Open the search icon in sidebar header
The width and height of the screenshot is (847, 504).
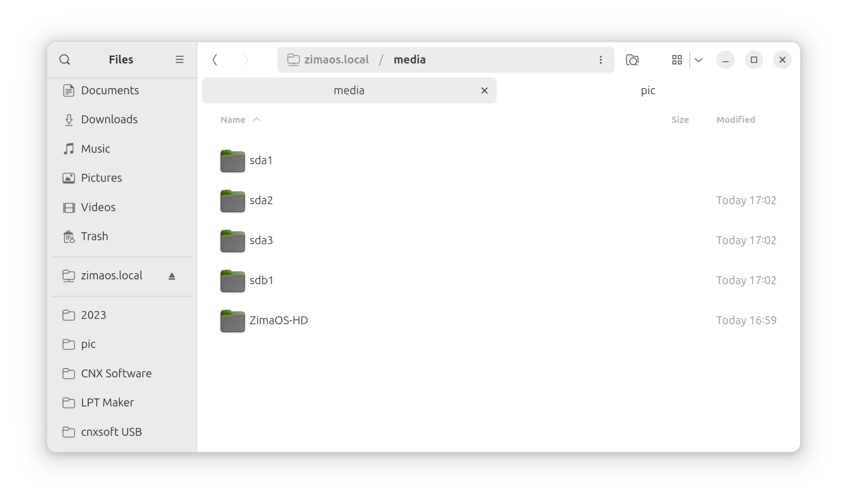65,60
